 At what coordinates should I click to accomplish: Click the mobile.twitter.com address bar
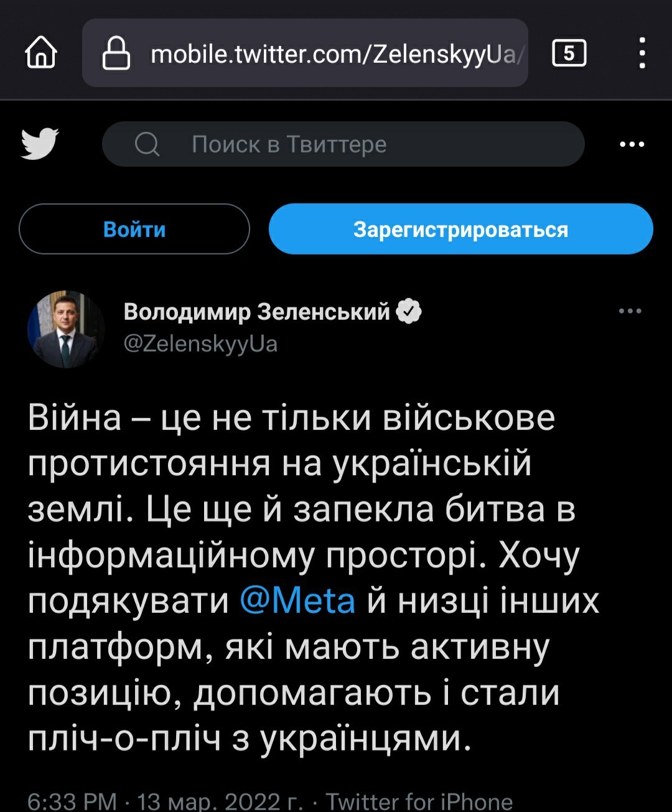305,53
